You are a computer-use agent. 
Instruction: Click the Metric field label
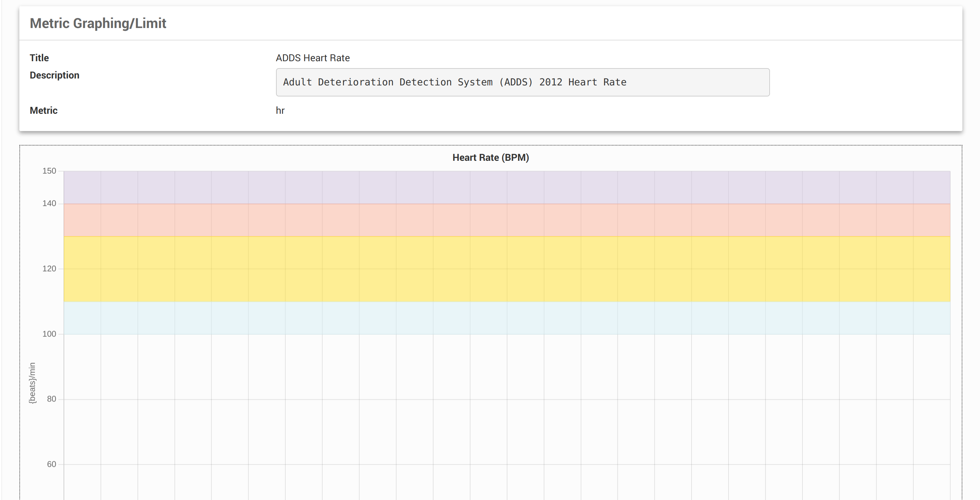click(44, 110)
